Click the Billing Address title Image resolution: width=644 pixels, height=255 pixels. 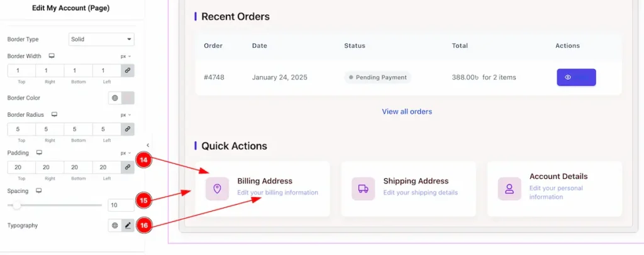tap(266, 181)
